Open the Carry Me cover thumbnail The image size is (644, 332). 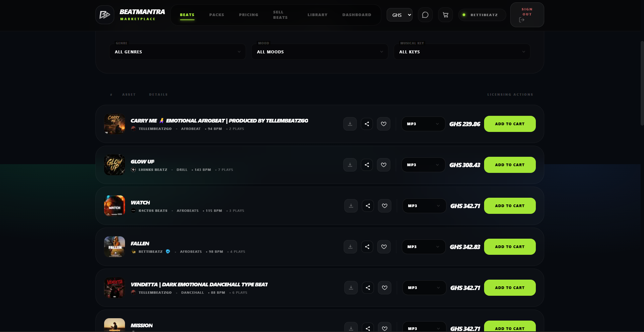point(115,124)
